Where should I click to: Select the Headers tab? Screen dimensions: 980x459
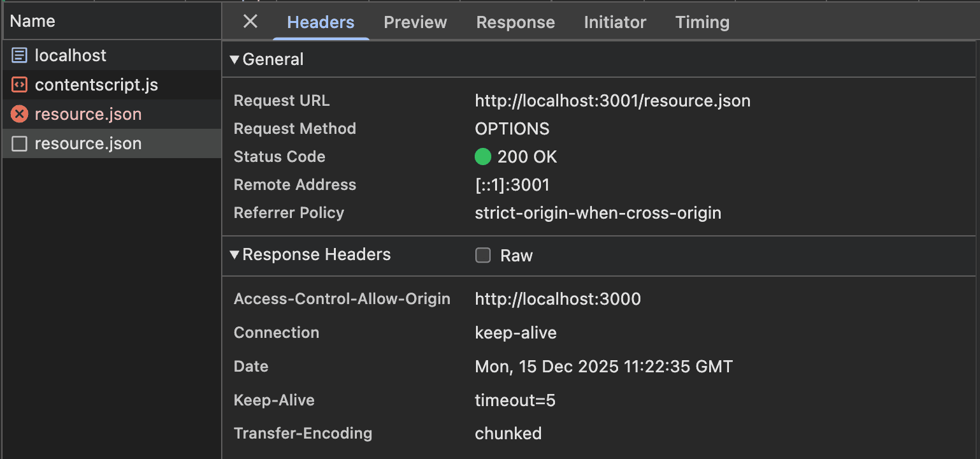321,22
